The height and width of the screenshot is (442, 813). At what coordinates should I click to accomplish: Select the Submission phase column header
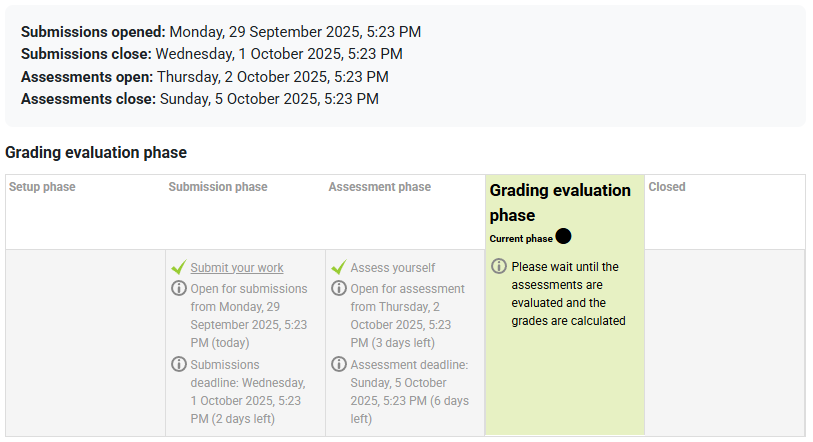[x=218, y=187]
